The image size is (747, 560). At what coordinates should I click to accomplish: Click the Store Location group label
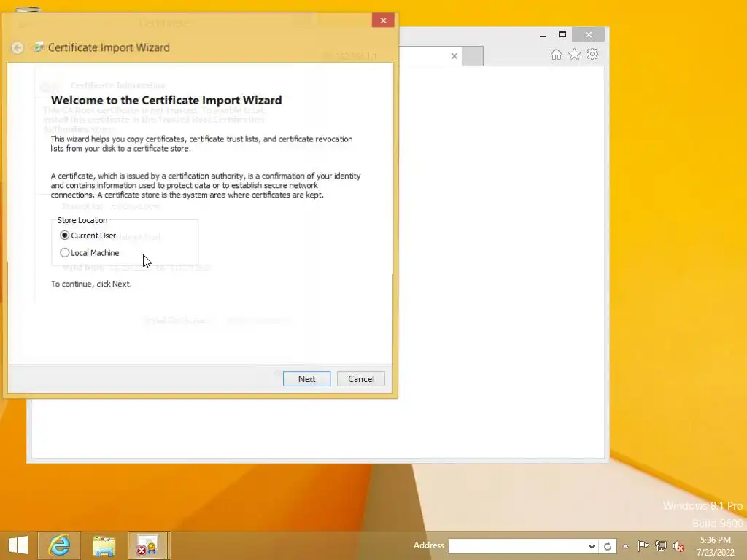point(82,220)
